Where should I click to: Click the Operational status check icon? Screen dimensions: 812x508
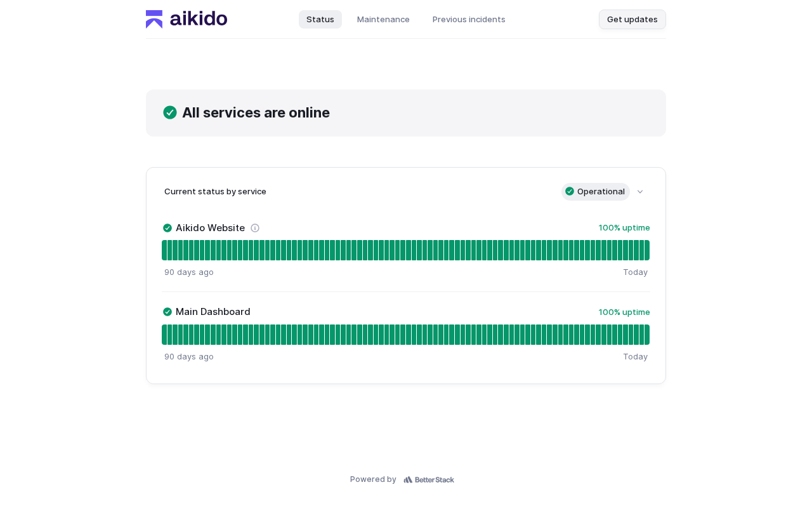tap(570, 192)
